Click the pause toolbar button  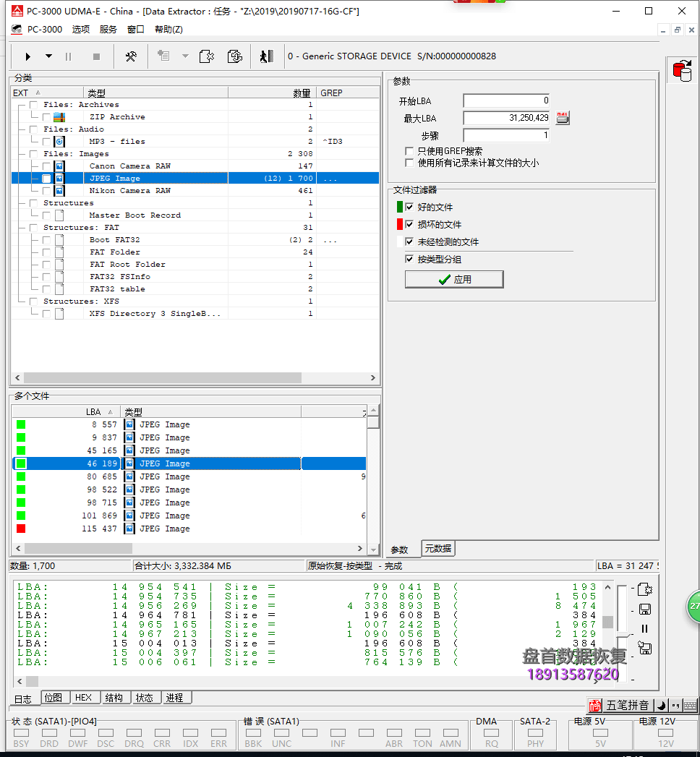pos(68,57)
